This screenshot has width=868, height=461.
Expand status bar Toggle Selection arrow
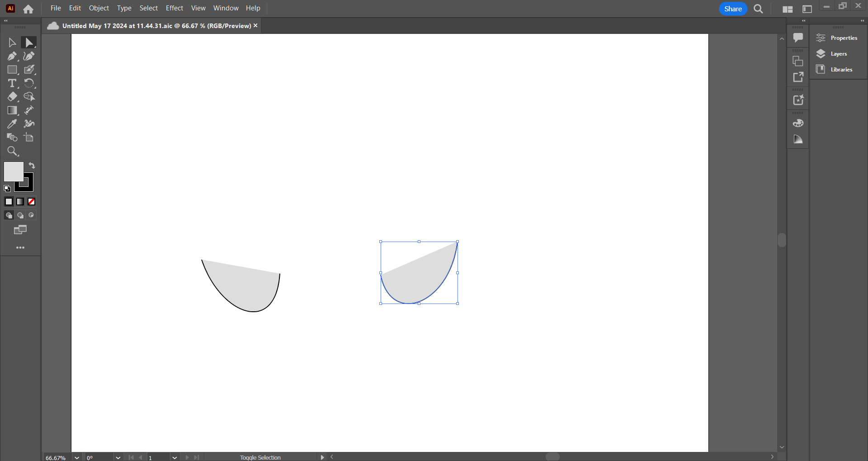(x=322, y=457)
